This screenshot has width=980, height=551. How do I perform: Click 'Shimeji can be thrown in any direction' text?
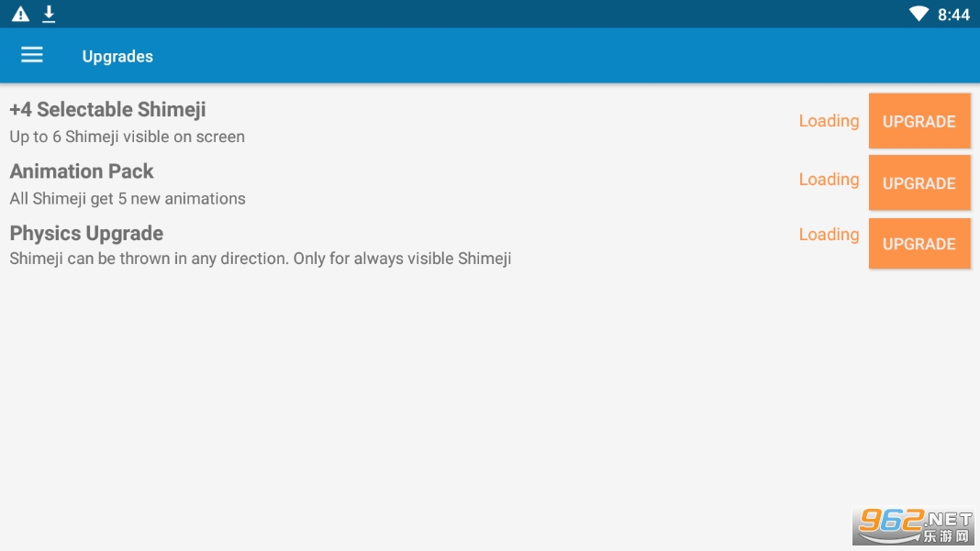[260, 259]
